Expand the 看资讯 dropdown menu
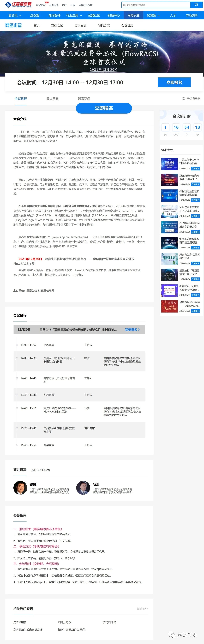The width and height of the screenshot is (204, 644). (15, 15)
